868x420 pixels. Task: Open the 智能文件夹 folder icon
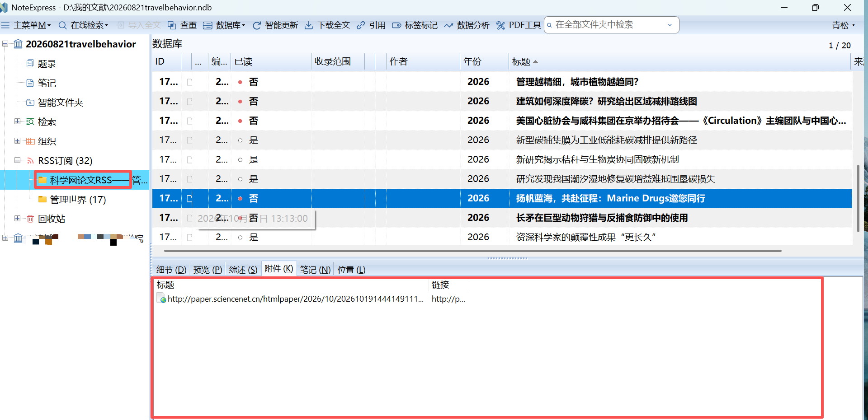[30, 102]
